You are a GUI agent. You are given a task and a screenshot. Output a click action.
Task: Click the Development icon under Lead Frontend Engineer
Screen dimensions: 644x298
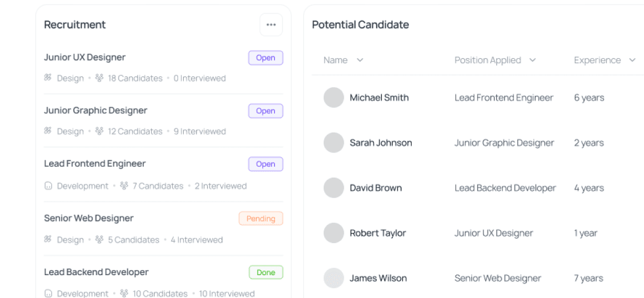pos(49,186)
